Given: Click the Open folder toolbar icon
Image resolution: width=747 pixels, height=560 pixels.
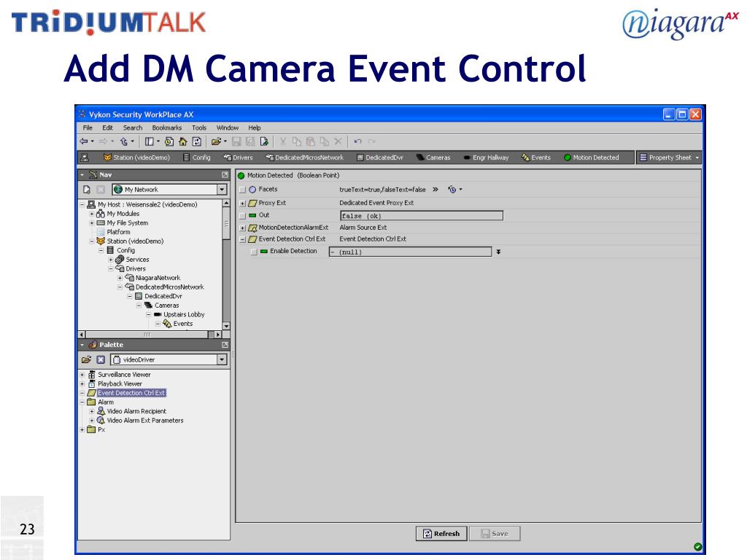Looking at the screenshot, I should [216, 141].
